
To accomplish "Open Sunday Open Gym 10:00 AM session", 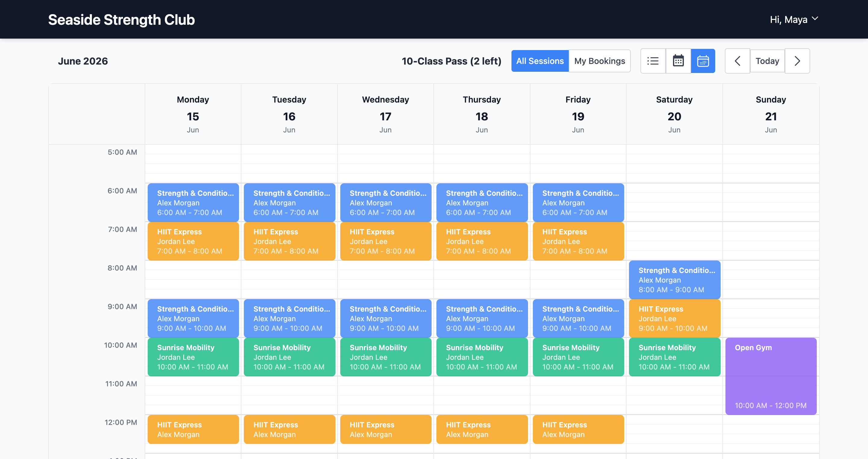I will pos(771,376).
